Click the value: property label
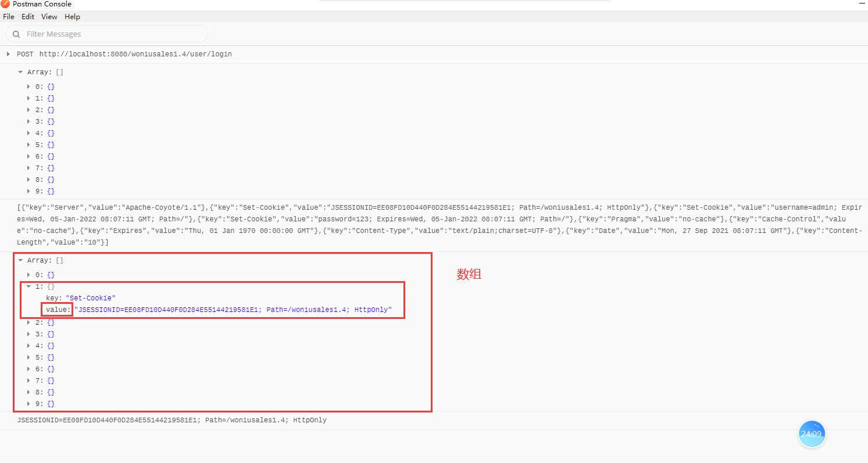This screenshot has width=868, height=463. click(x=58, y=310)
